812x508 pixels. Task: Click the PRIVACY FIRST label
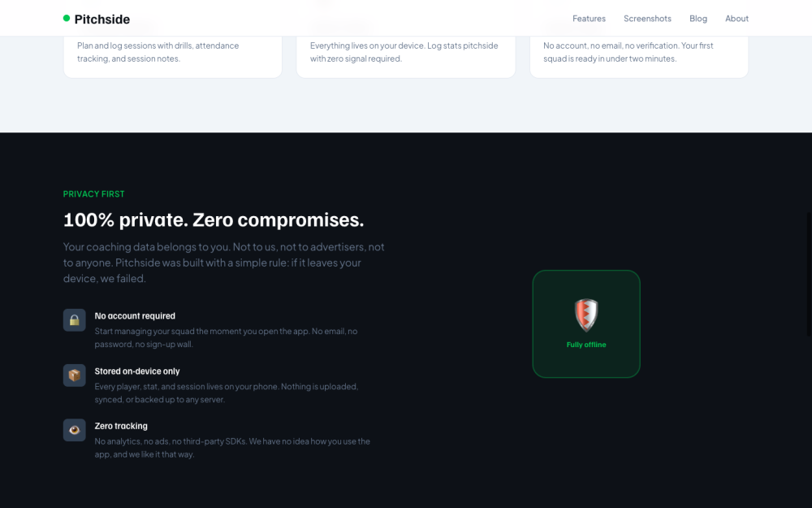[x=93, y=193]
